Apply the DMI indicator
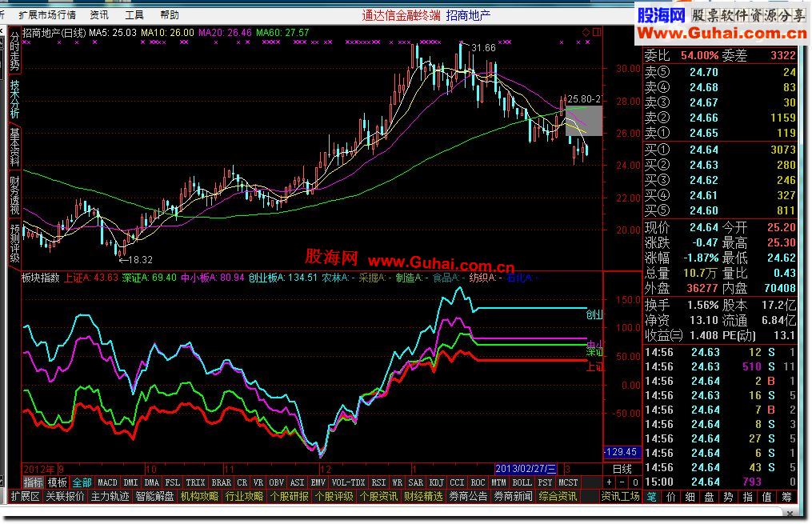 point(130,482)
